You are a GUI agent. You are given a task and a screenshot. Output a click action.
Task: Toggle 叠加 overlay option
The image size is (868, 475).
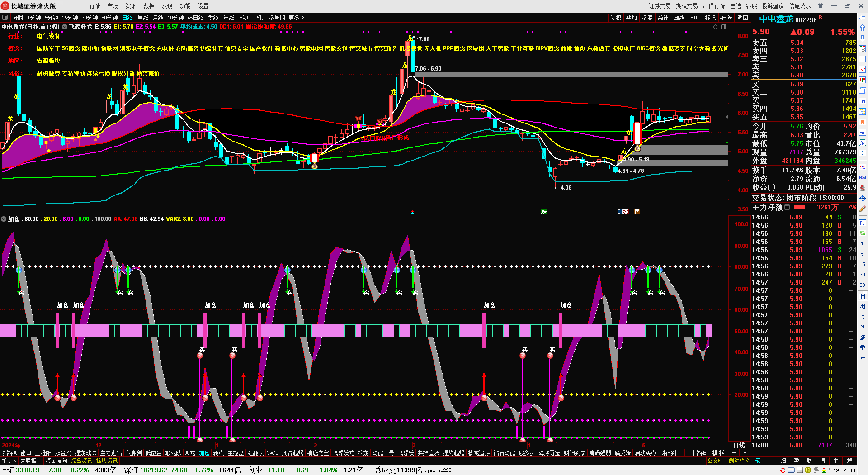[x=632, y=18]
